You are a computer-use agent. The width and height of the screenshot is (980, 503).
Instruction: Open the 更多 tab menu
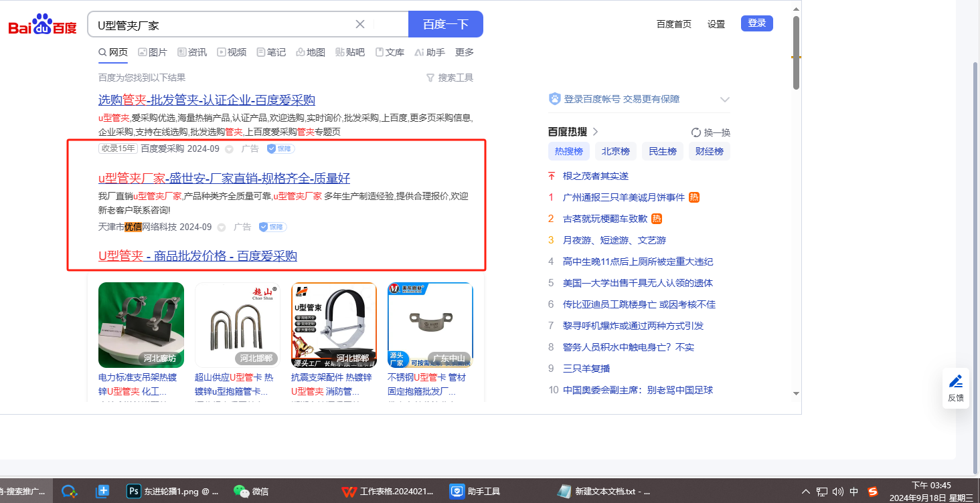[x=465, y=52]
